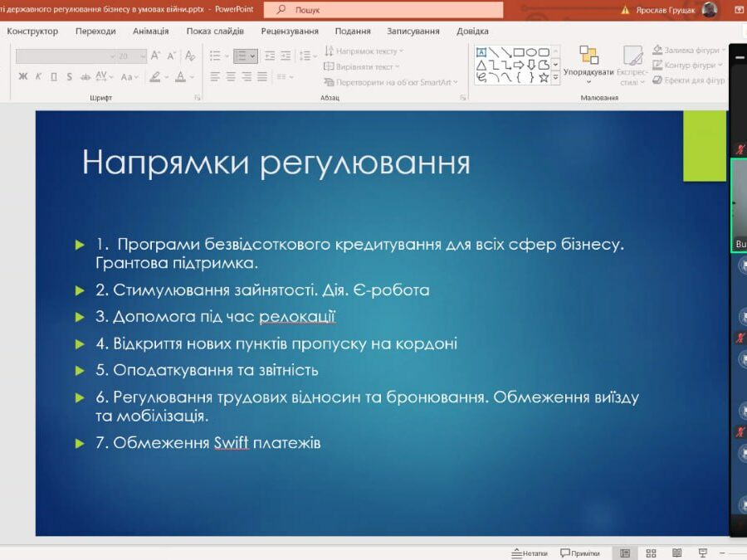Select the italic formatting icon

click(38, 75)
